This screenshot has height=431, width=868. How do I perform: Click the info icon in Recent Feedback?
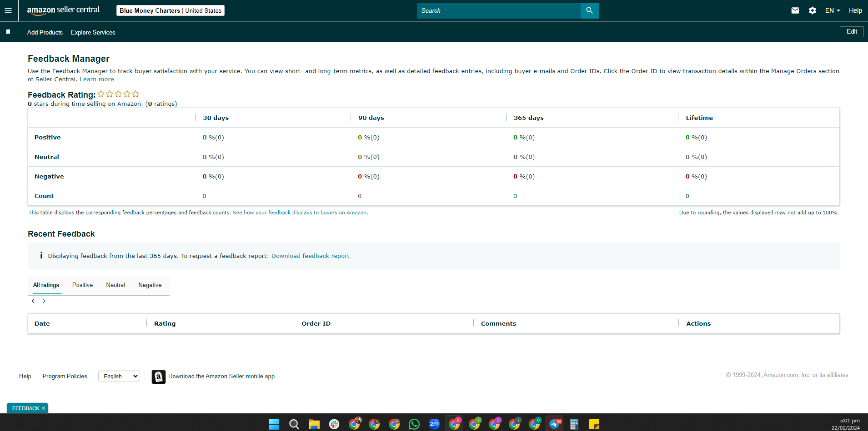pos(41,256)
